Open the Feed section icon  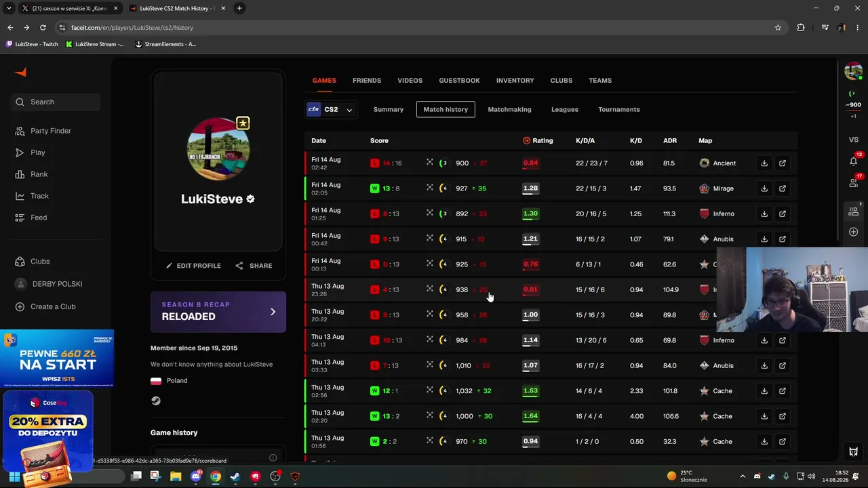click(x=20, y=218)
